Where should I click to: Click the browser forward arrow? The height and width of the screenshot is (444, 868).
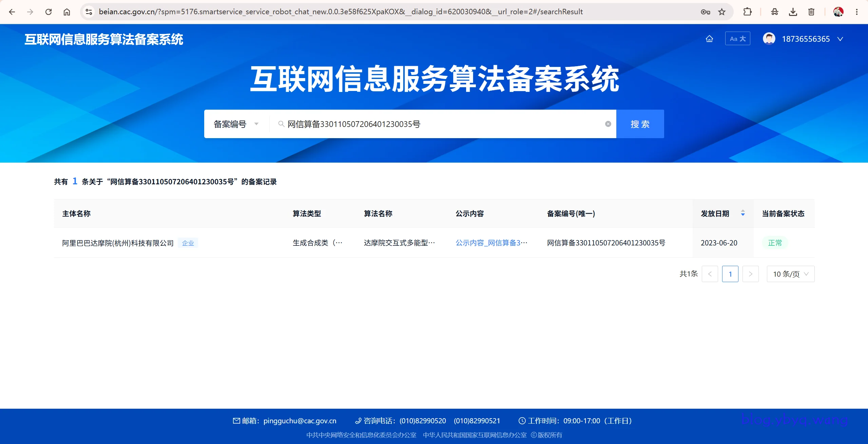tap(30, 12)
